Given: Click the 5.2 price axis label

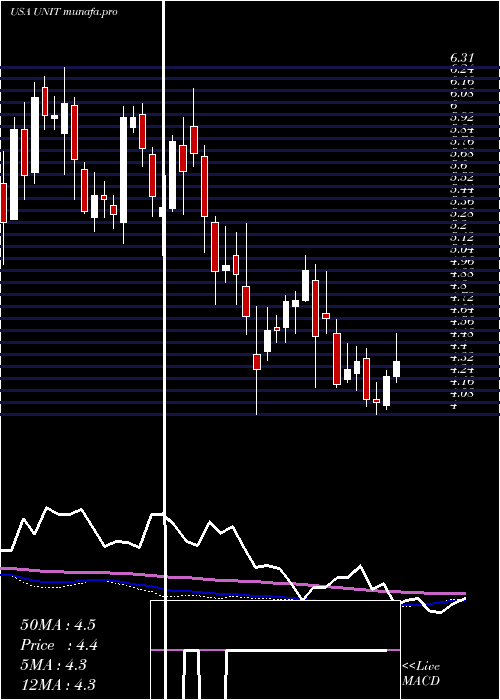Looking at the screenshot, I should tap(458, 226).
